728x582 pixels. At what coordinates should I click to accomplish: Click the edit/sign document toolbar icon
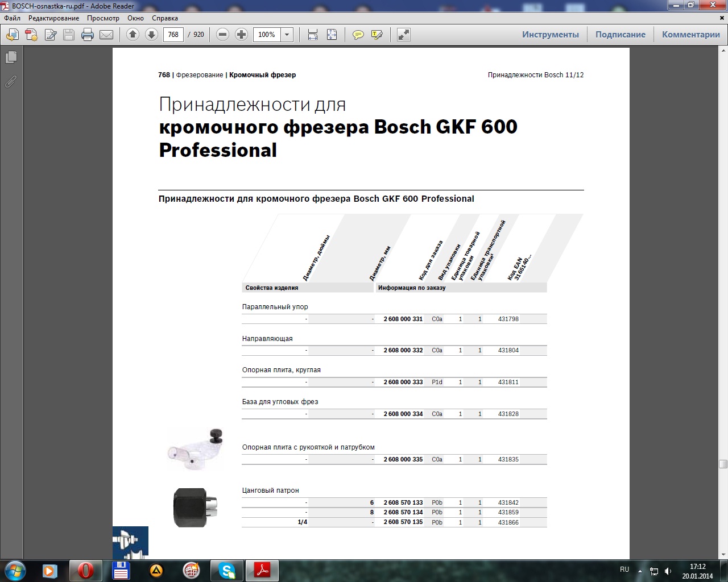click(x=51, y=35)
